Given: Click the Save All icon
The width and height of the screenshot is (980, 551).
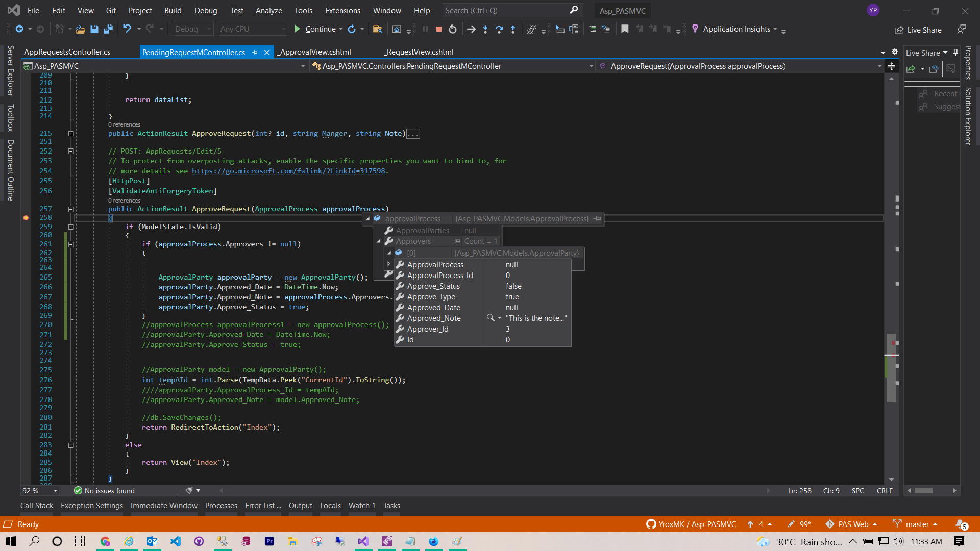Looking at the screenshot, I should tap(108, 29).
